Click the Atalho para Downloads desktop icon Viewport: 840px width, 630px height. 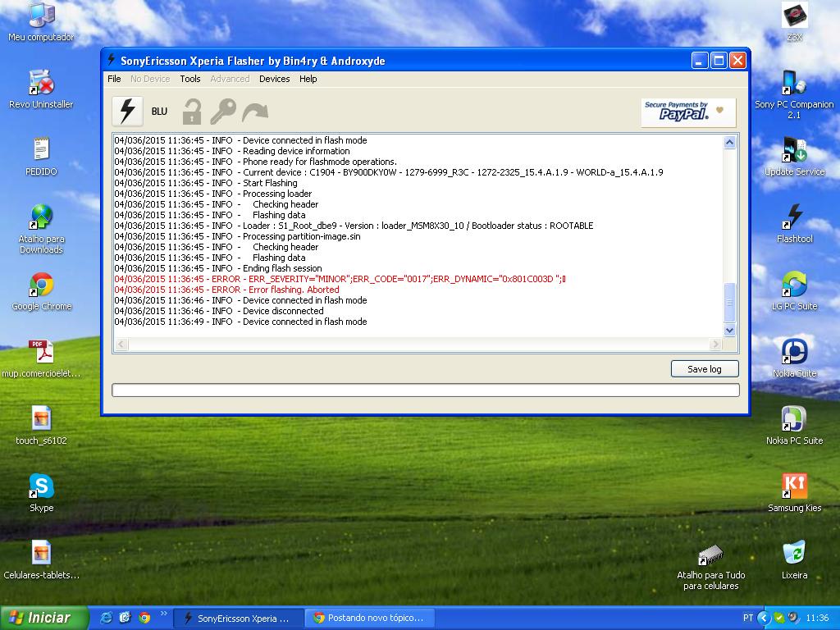(41, 228)
